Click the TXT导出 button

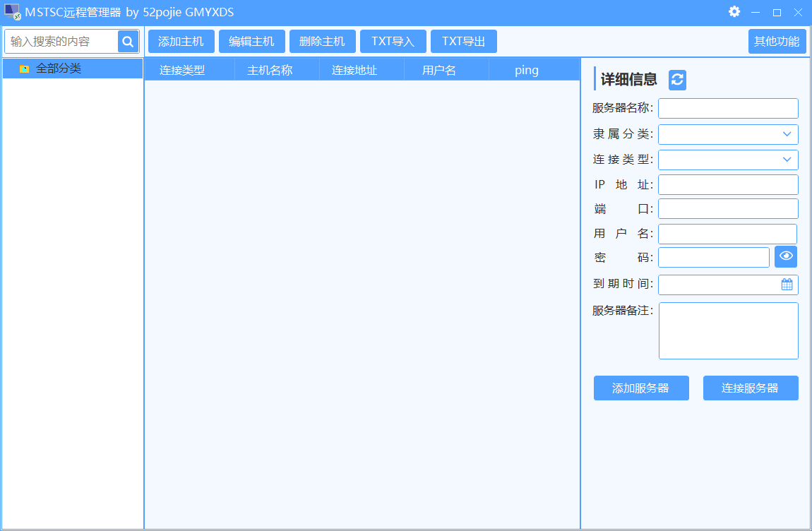coord(463,42)
